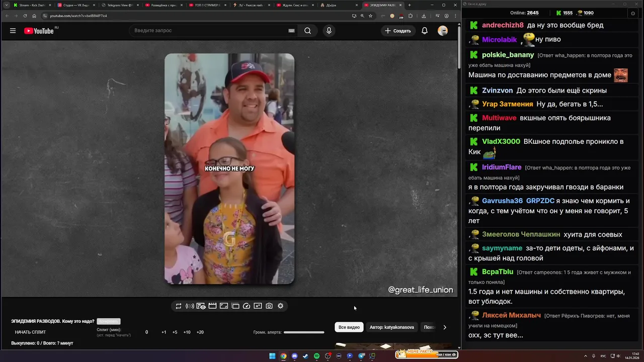Image resolution: width=644 pixels, height=362 pixels.
Task: Click 'НАЧАТЬ СПЛИТ' button
Action: point(30,332)
